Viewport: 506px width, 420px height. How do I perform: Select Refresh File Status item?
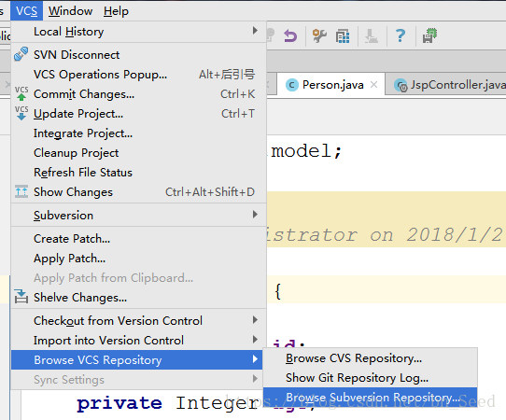(x=139, y=173)
